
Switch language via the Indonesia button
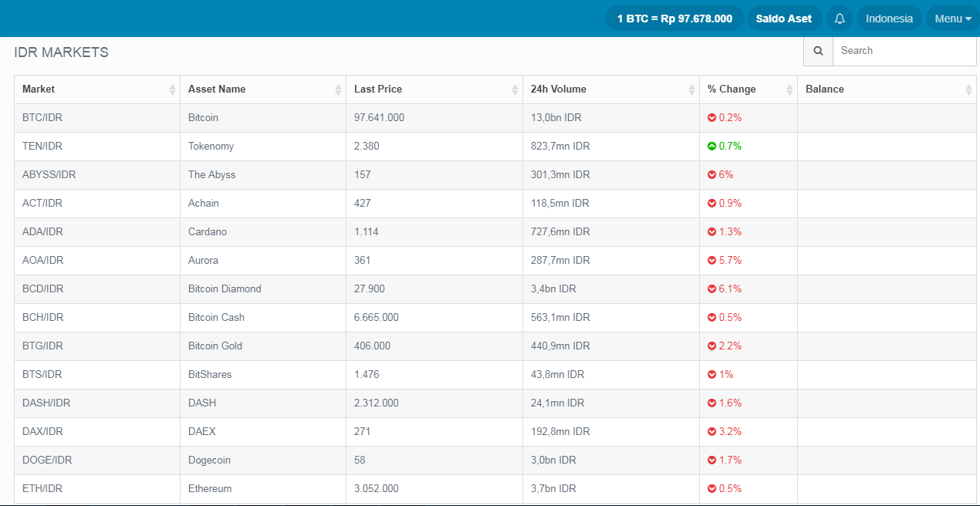tap(889, 19)
